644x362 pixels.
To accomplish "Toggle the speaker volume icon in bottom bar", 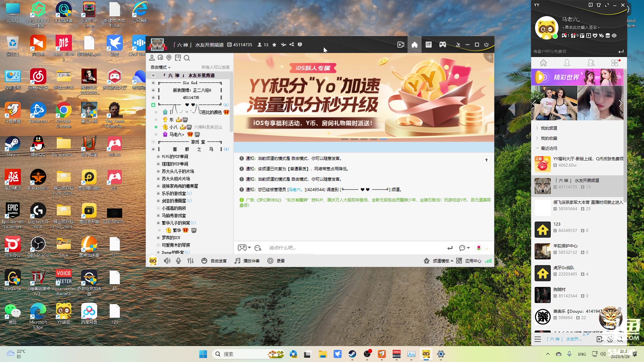I will [167, 261].
